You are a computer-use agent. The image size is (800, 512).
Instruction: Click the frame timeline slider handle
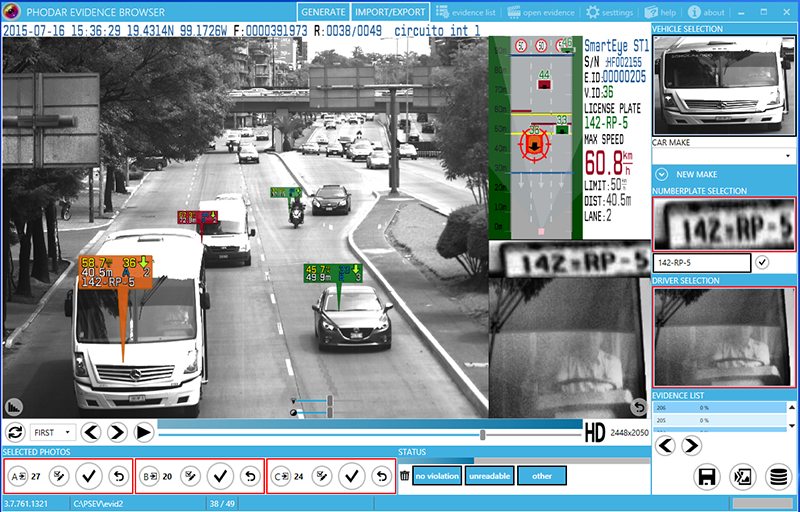pyautogui.click(x=482, y=434)
